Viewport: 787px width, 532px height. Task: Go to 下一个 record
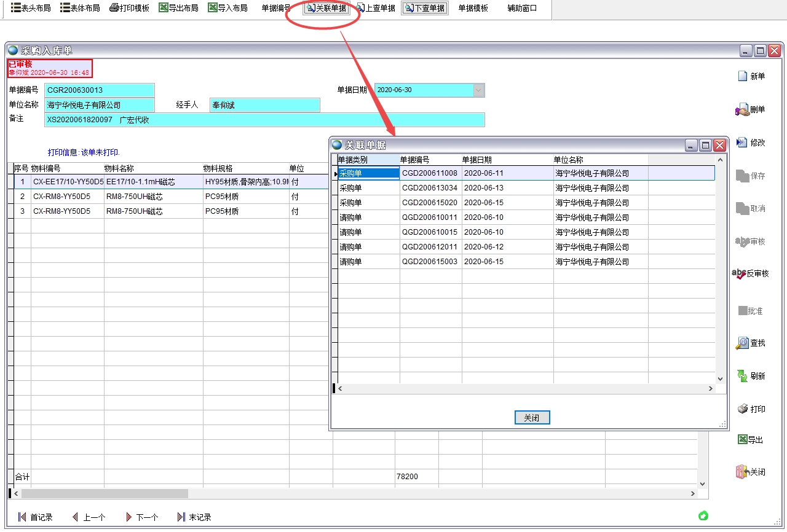point(142,517)
